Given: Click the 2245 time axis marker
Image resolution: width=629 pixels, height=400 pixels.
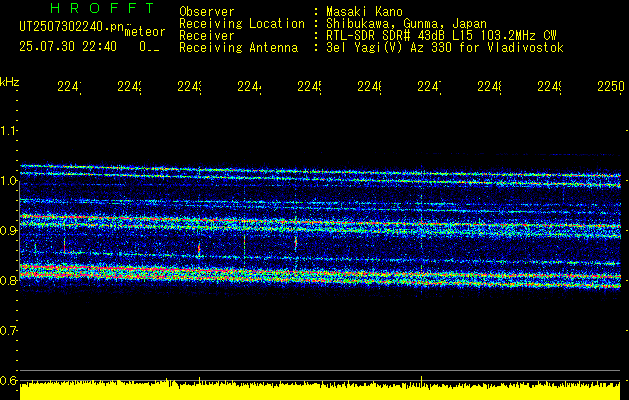Looking at the screenshot, I should (x=309, y=87).
